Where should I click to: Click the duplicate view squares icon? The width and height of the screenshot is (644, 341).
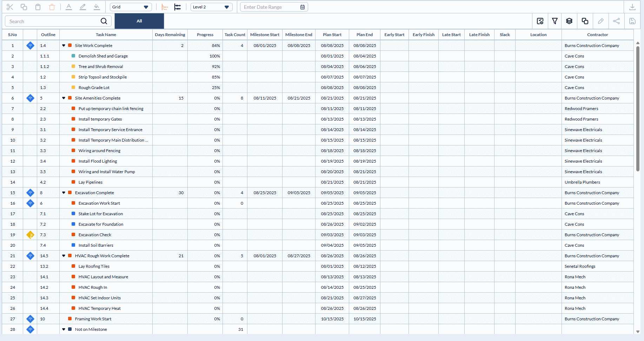click(x=585, y=21)
